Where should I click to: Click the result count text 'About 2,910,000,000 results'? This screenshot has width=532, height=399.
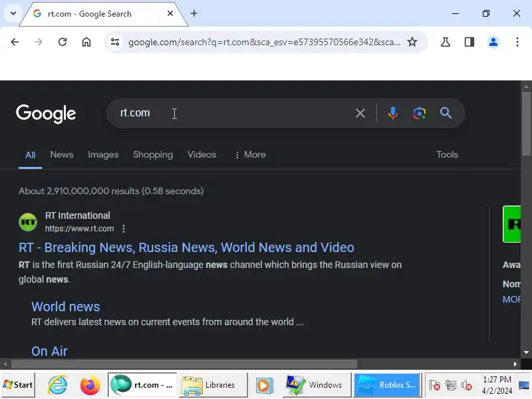pyautogui.click(x=78, y=191)
